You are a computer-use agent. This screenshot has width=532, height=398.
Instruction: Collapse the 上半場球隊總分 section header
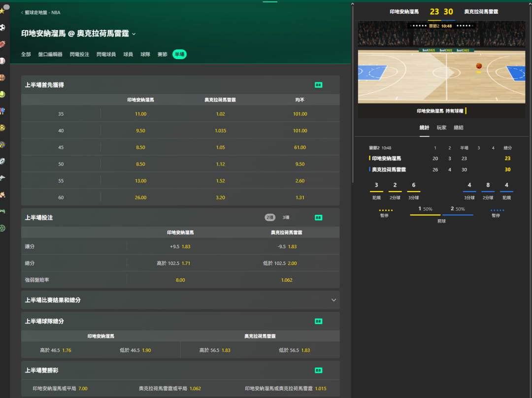(180, 321)
